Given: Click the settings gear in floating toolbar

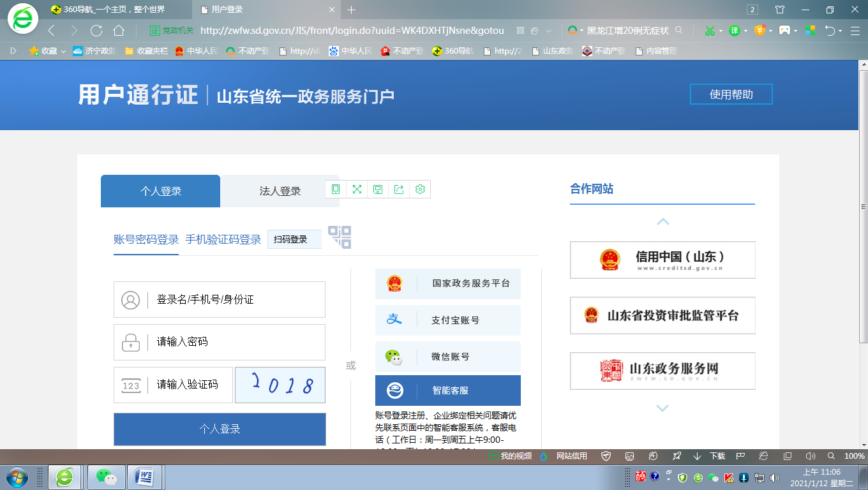Looking at the screenshot, I should point(420,189).
